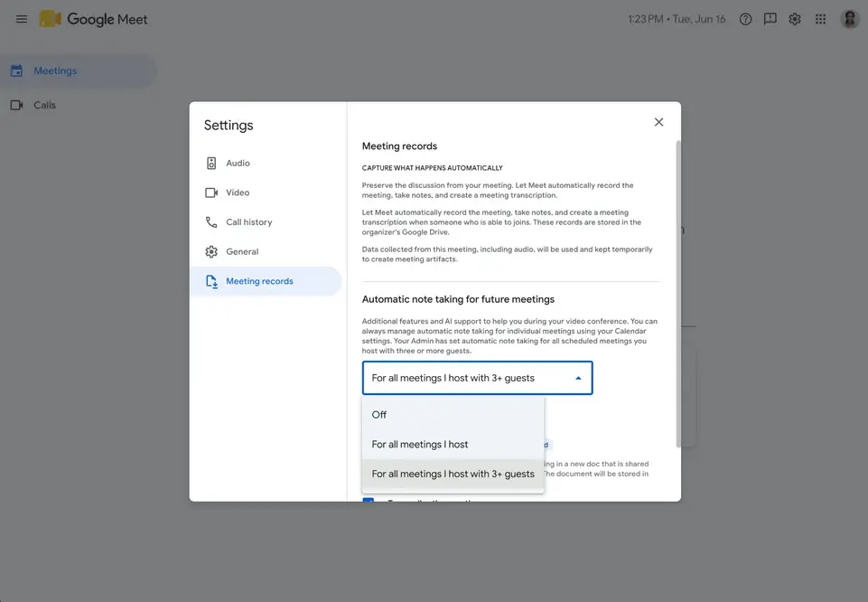Open the main hamburger menu
This screenshot has height=602, width=868.
[22, 19]
